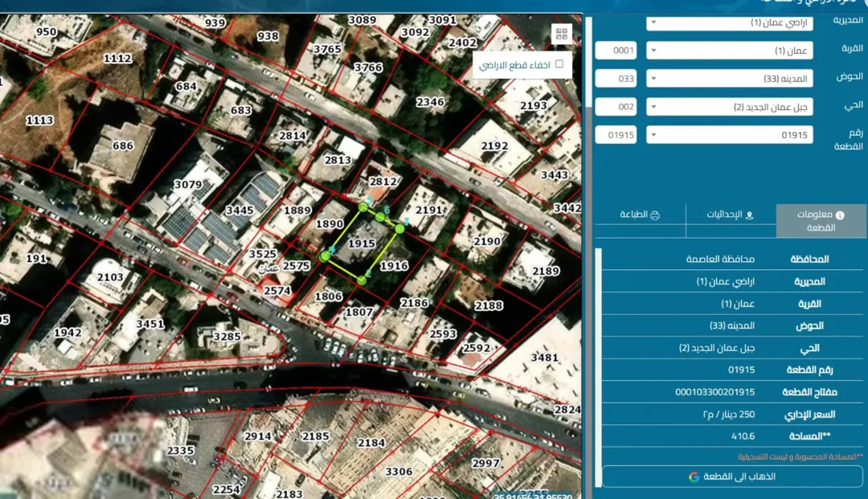Expand the القرية dropdown showing عمان (1)
This screenshot has height=499, width=868.
(729, 51)
